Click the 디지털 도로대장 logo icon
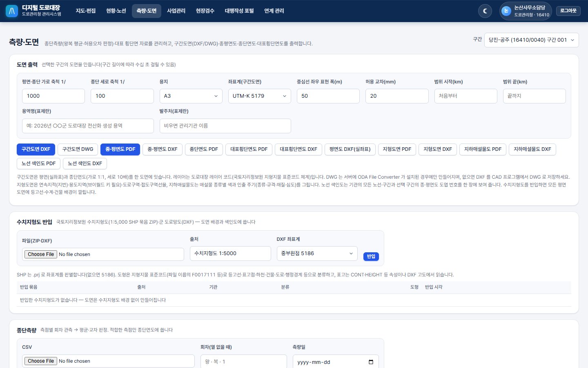The width and height of the screenshot is (588, 368). point(12,11)
